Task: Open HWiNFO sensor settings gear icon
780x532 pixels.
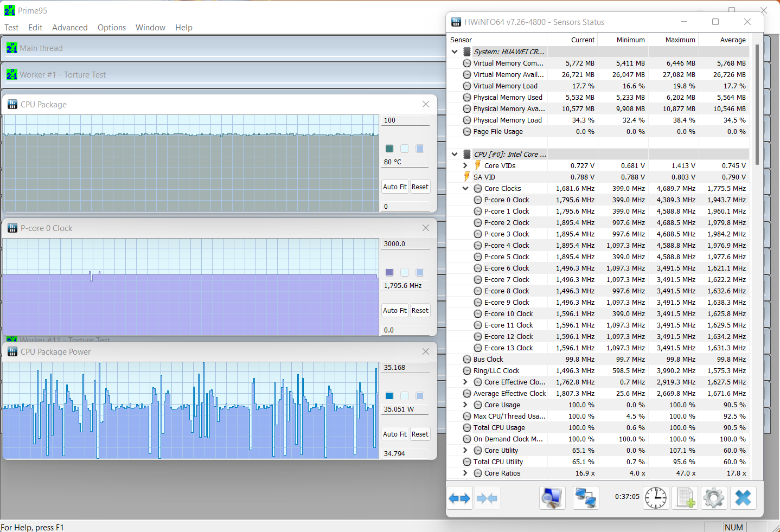Action: click(714, 498)
